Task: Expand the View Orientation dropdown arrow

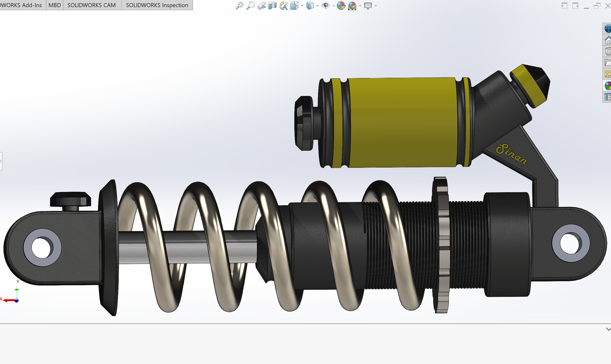Action: pyautogui.click(x=302, y=6)
